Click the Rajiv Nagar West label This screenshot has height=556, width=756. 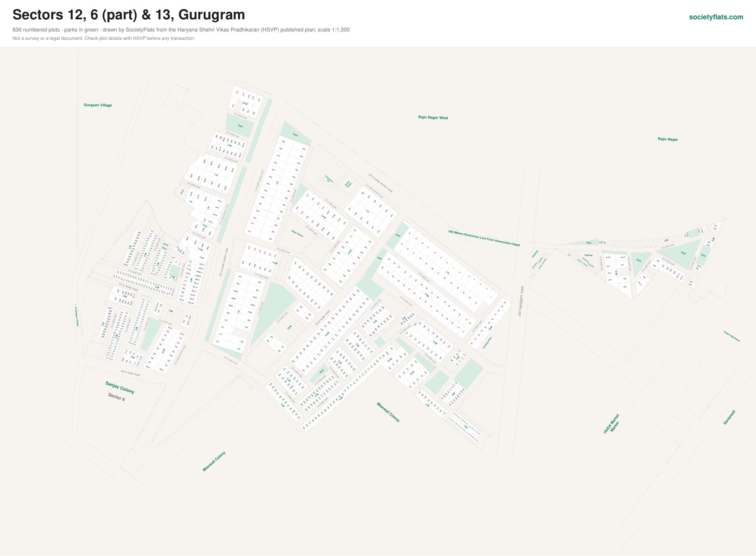433,117
